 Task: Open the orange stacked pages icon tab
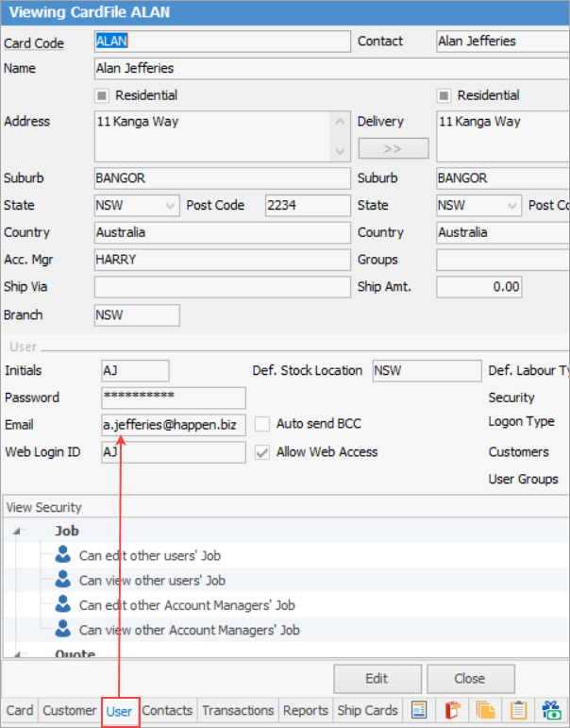[485, 710]
